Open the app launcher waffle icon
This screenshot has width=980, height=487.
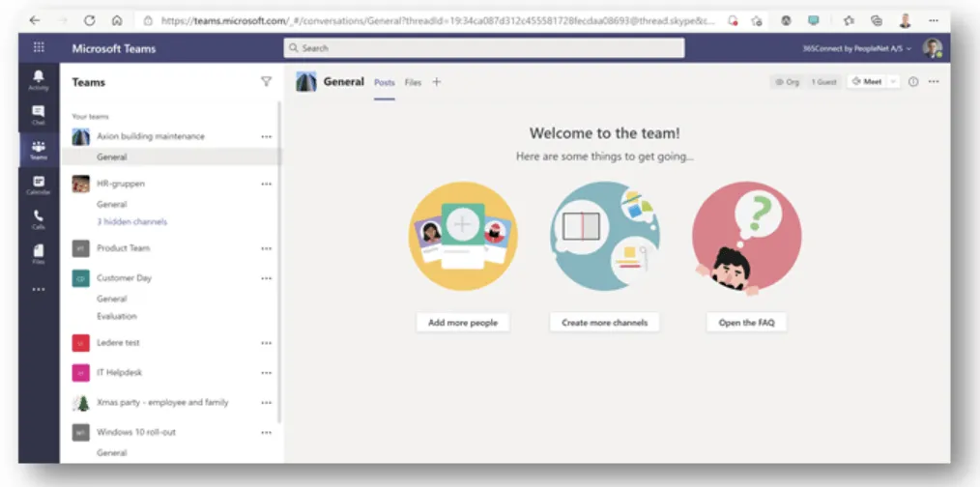(x=39, y=48)
